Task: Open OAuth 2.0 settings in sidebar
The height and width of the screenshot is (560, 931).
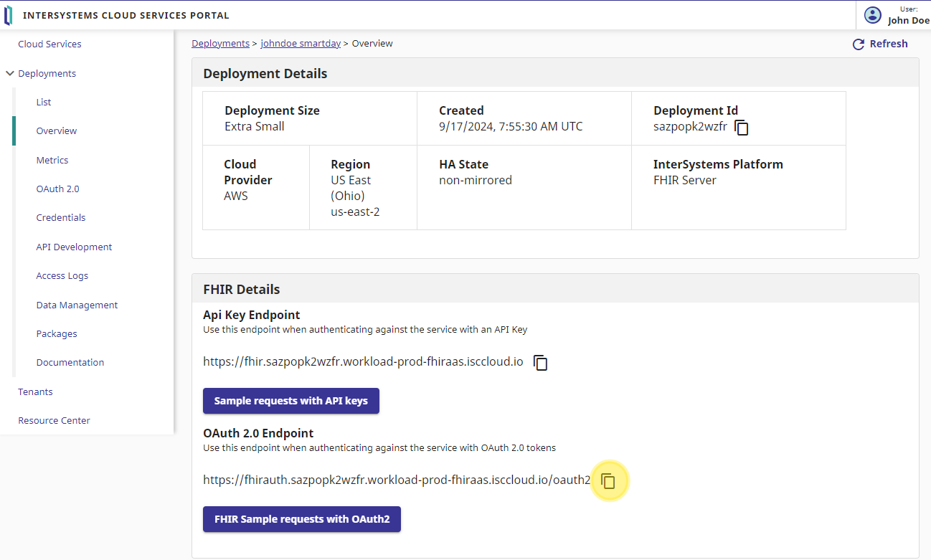Action: click(57, 189)
